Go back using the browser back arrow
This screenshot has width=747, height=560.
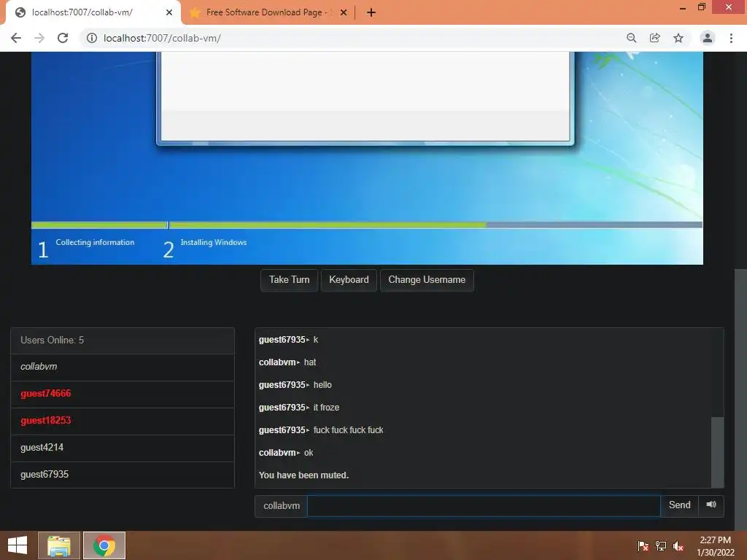(16, 38)
